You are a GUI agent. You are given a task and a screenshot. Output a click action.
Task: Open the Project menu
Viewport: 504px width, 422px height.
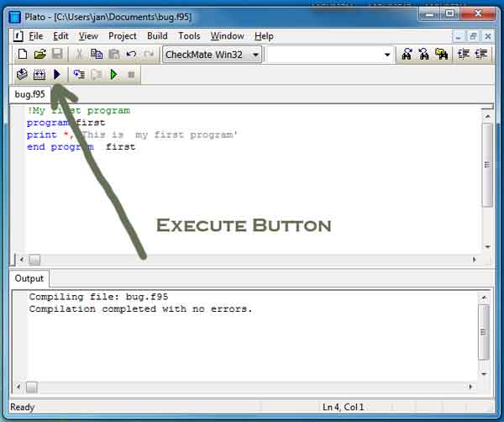(123, 36)
